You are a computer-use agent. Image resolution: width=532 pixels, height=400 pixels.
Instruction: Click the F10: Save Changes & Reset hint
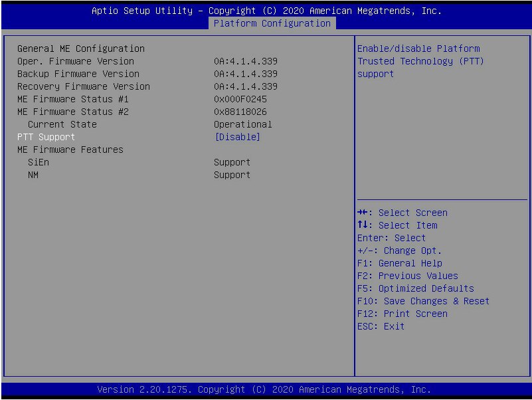click(424, 301)
